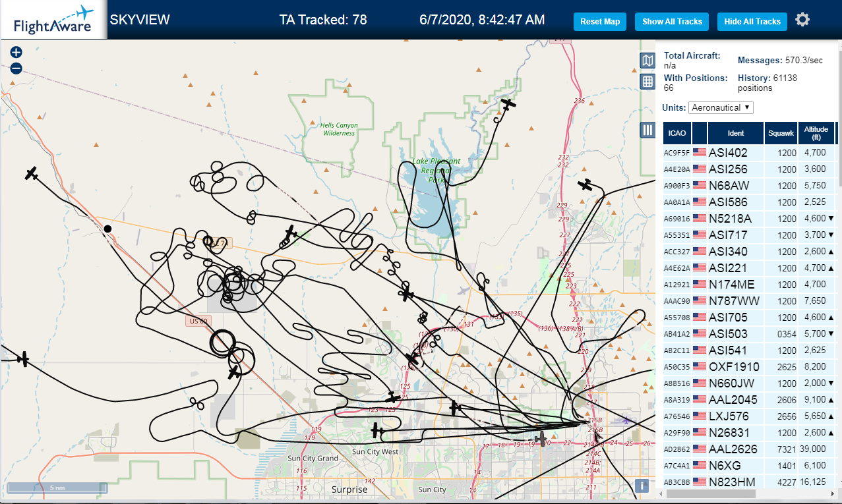Image resolution: width=842 pixels, height=504 pixels.
Task: Select the aircraft icon at far left upper map
Action: (x=31, y=173)
